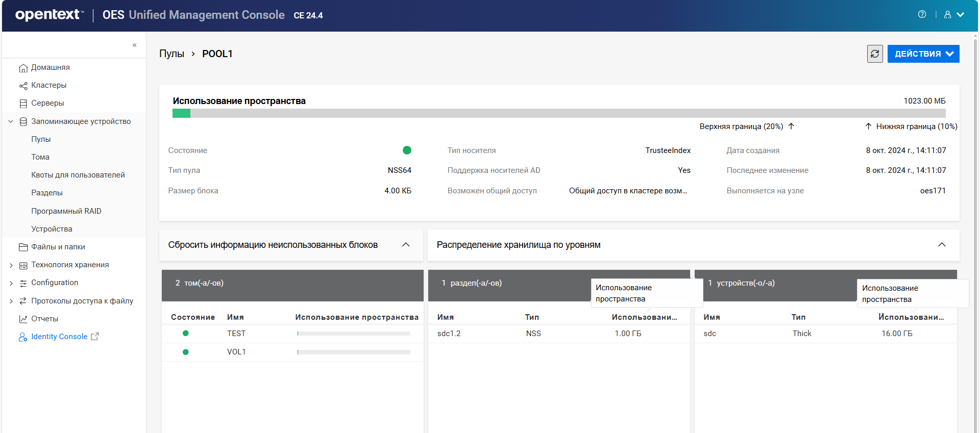Open the help question mark icon
Screen dimensions: 980x433
pos(922,14)
